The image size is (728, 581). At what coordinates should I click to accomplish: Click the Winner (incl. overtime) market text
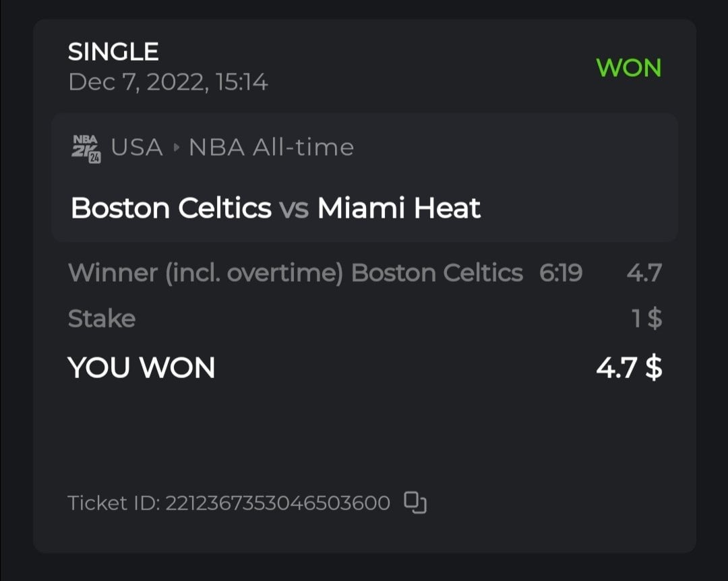pos(206,273)
